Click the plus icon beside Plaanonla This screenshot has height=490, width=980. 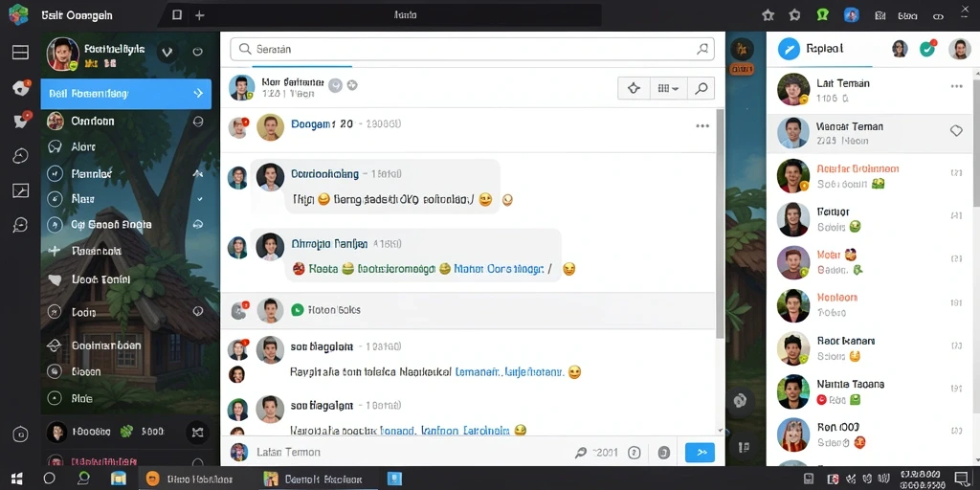[55, 251]
